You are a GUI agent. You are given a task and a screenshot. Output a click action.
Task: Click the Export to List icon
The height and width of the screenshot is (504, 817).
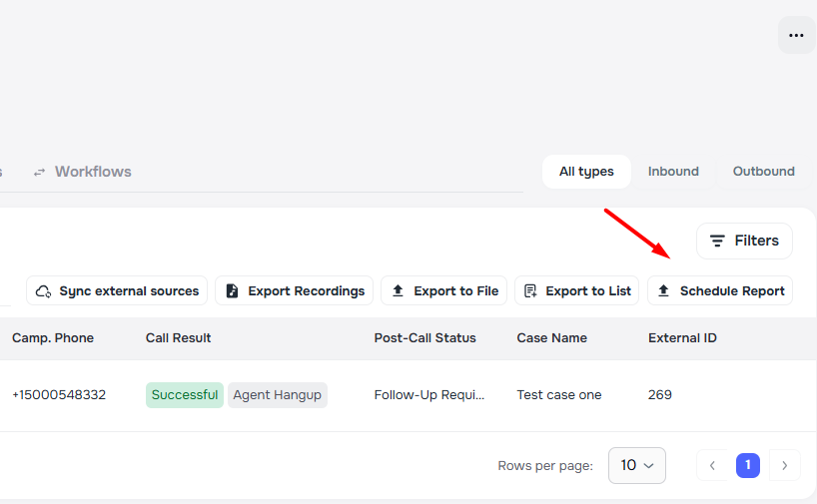click(530, 291)
